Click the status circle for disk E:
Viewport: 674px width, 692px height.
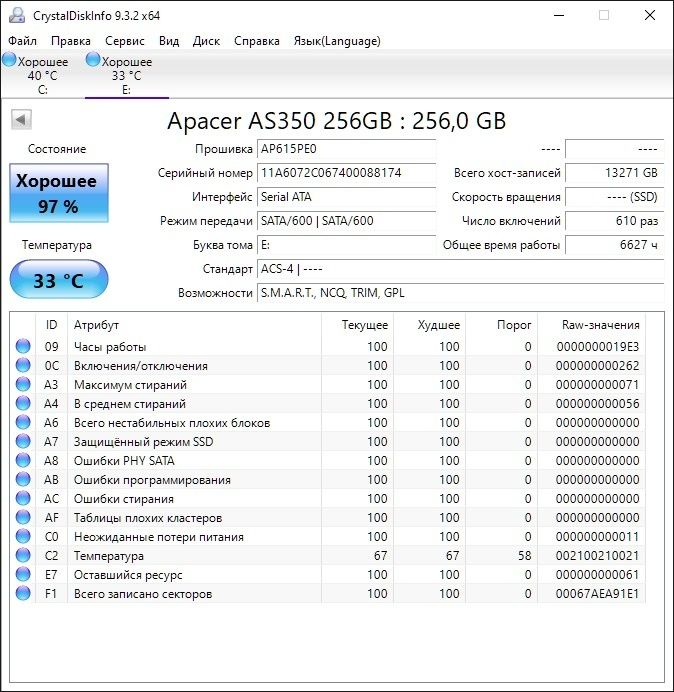[x=93, y=60]
